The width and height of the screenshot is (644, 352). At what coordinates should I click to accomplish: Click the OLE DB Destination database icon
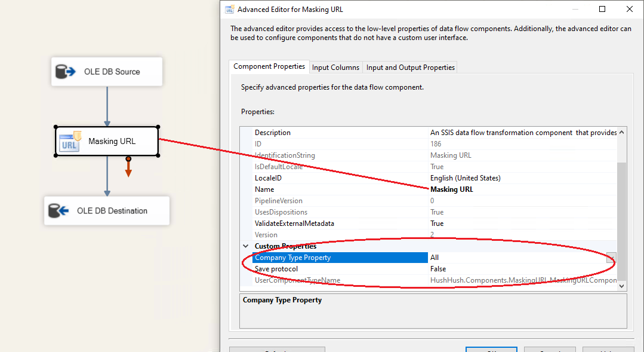(x=59, y=211)
